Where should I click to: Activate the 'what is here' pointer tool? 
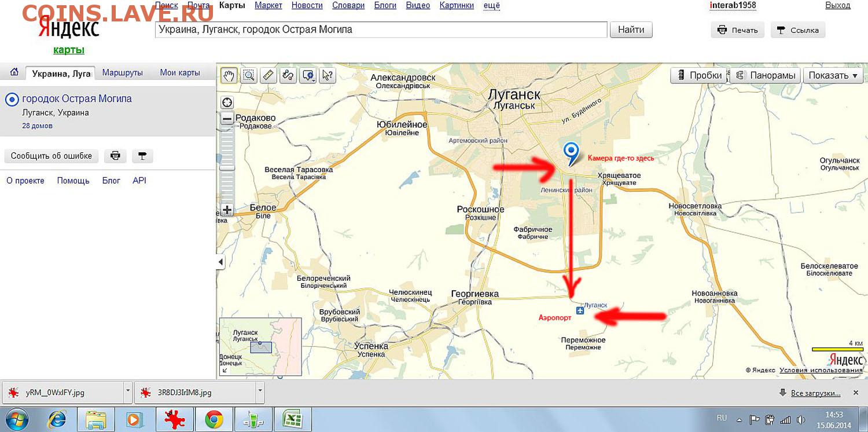[327, 75]
